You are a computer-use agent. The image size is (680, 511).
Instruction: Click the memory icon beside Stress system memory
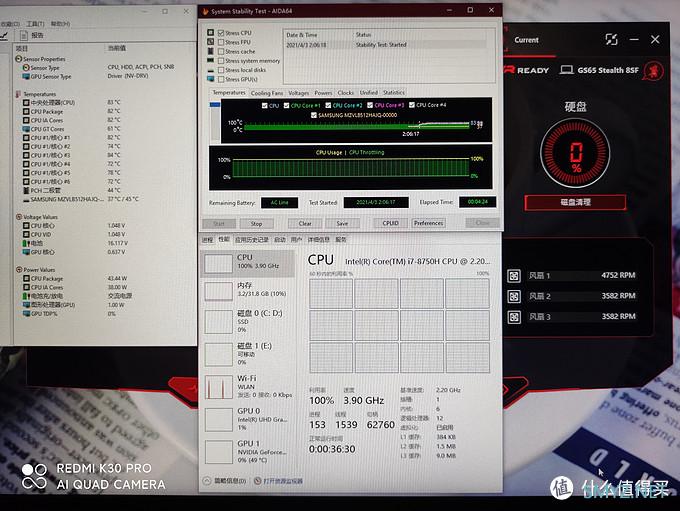210,60
